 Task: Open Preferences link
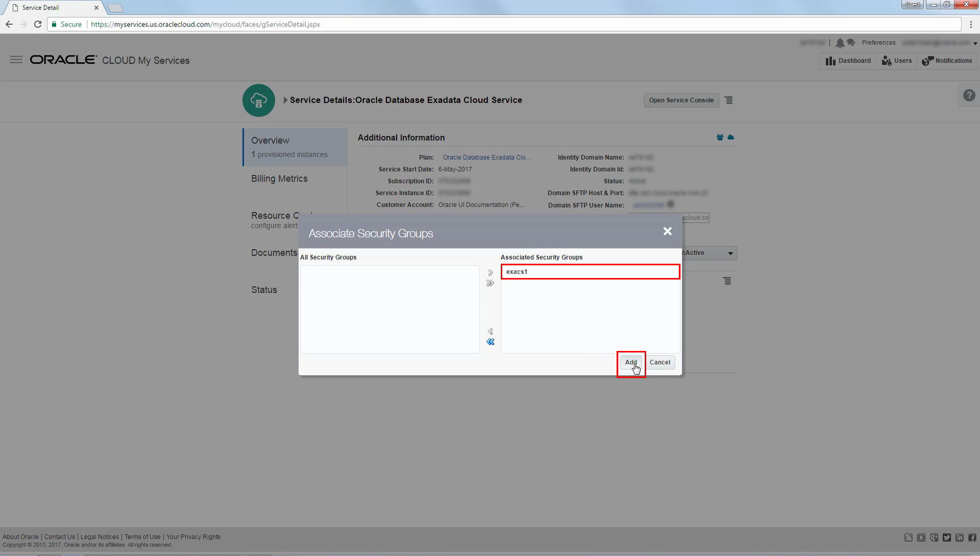click(x=878, y=43)
